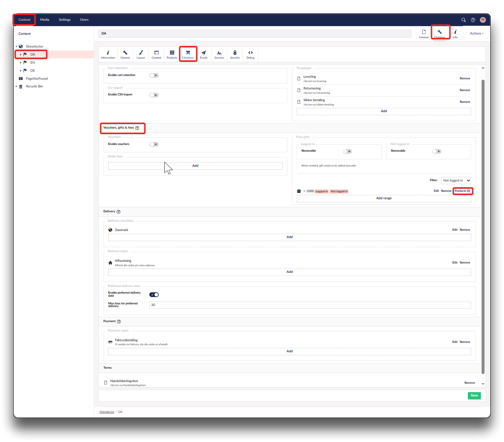The width and height of the screenshot is (504, 442).
Task: Click the search magnifier icon
Action: point(463,20)
